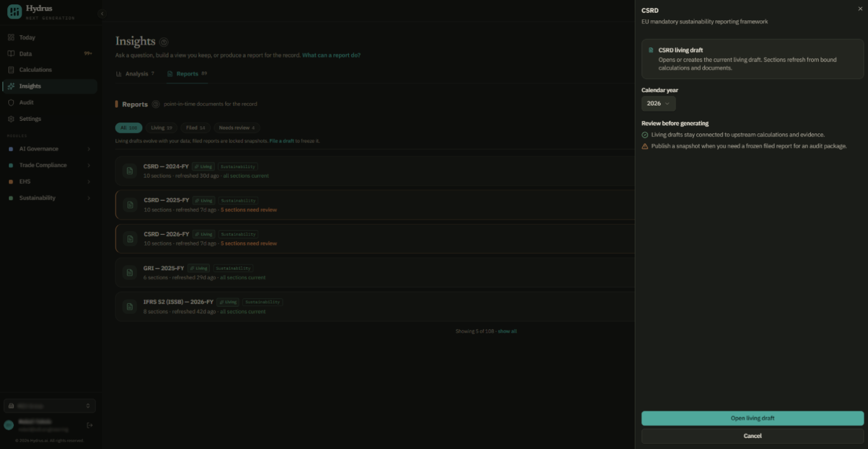Expand the AI Governance module
868x449 pixels.
click(89, 149)
